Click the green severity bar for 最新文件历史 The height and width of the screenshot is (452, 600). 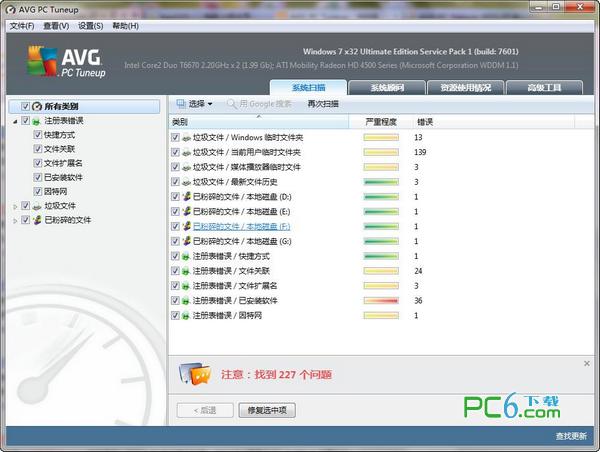pos(381,182)
